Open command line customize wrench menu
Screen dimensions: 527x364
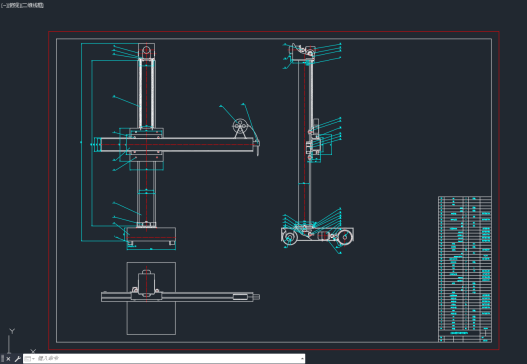pyautogui.click(x=17, y=359)
